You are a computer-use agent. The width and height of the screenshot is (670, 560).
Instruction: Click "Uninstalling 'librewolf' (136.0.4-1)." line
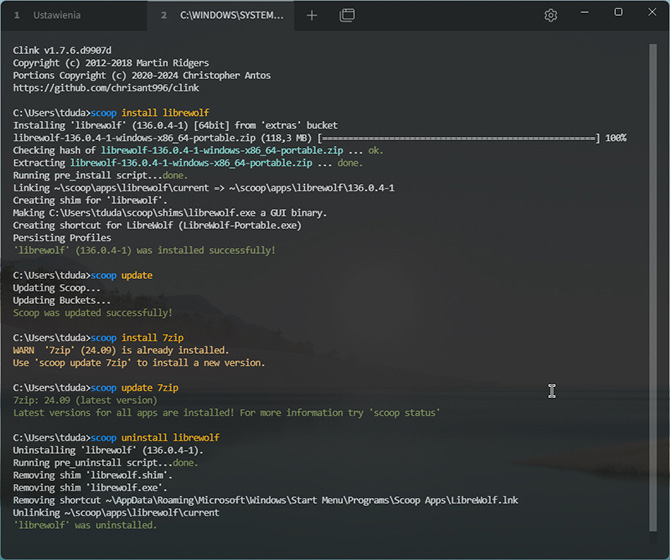click(108, 450)
